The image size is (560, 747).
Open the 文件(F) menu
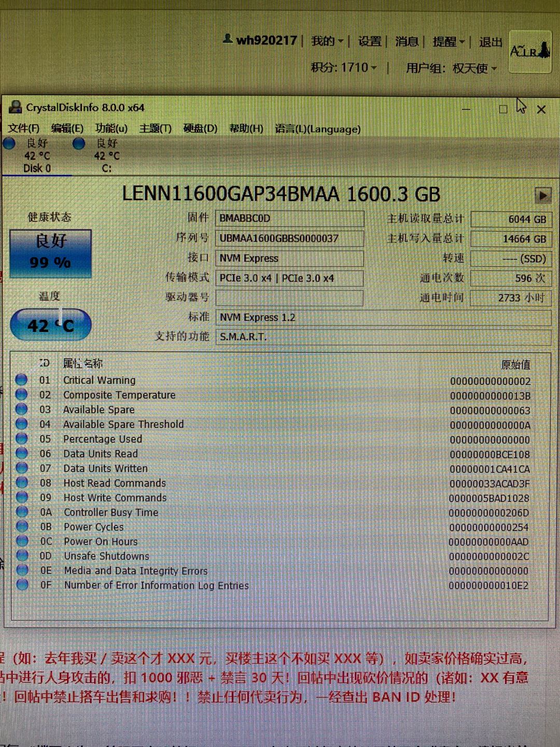24,128
